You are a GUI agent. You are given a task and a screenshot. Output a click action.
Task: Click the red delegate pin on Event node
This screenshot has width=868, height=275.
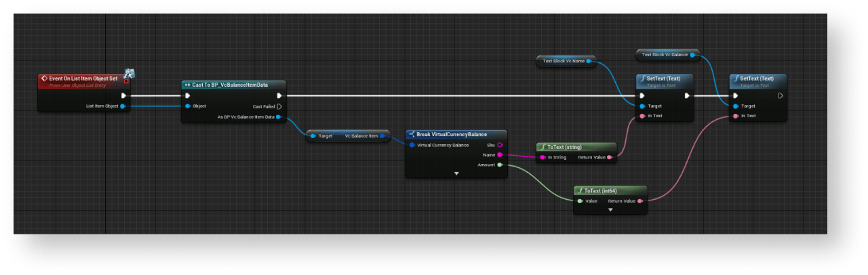pyautogui.click(x=126, y=81)
